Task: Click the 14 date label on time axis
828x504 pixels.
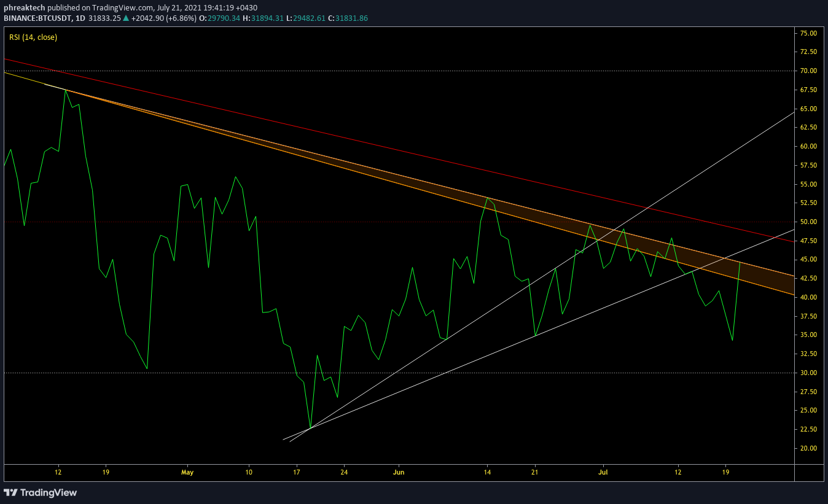Action: point(487,472)
